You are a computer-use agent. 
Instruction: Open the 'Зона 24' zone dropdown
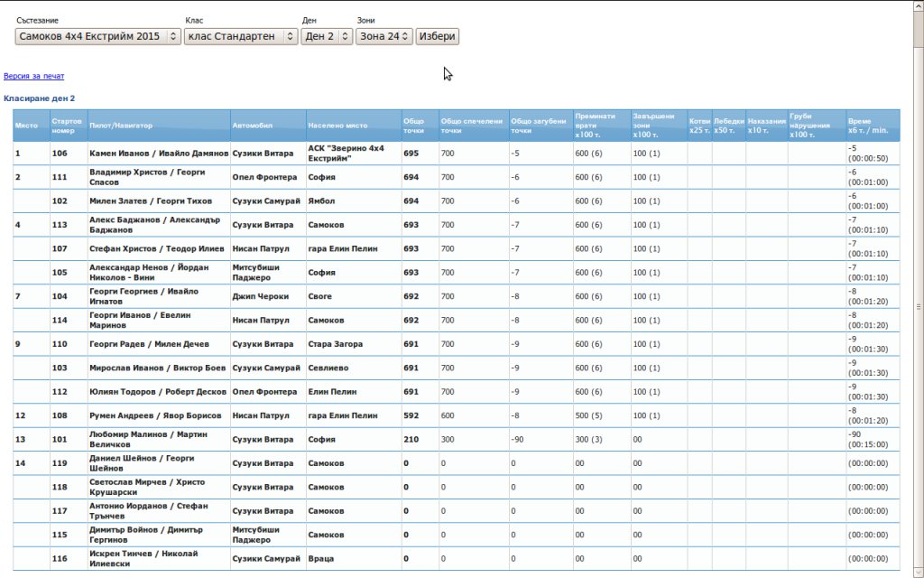383,36
